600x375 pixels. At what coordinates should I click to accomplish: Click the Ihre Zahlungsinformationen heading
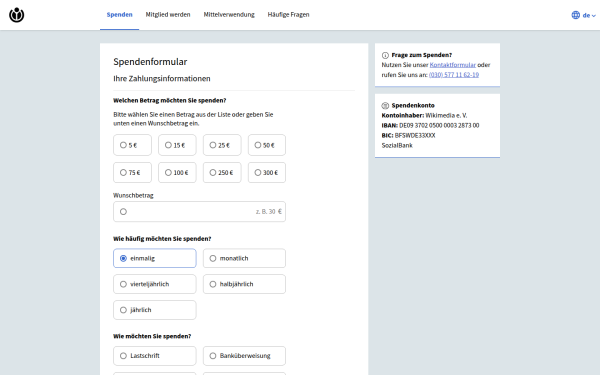(x=162, y=78)
